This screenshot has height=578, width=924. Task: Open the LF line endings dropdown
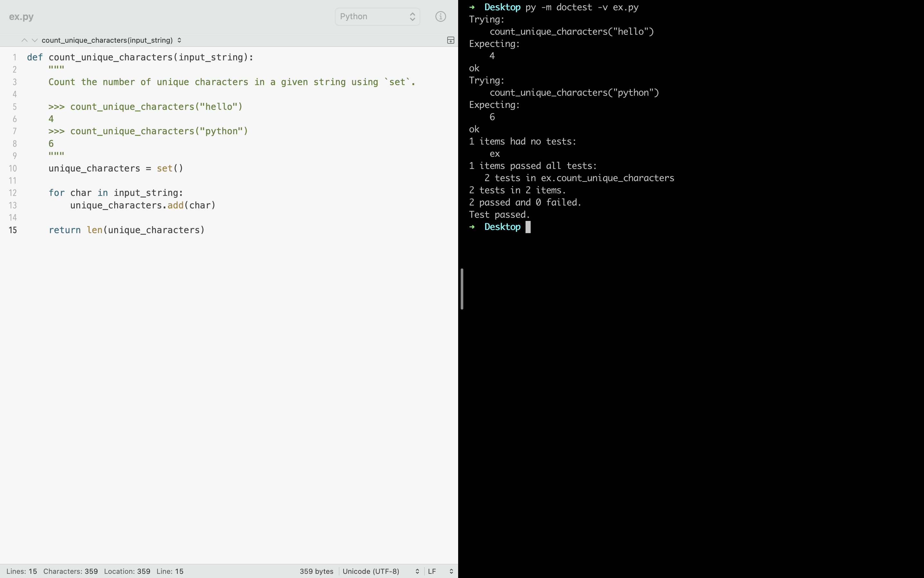(441, 571)
